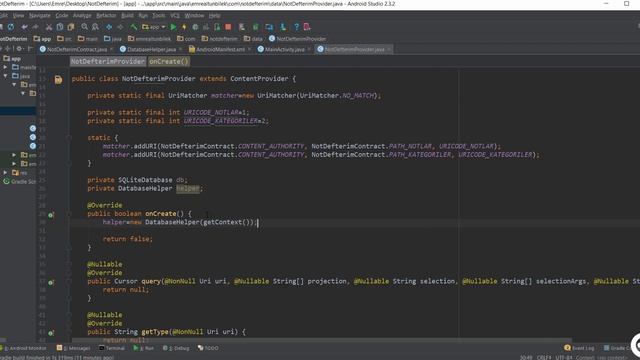Viewport: 640px width, 360px height.
Task: Click the onCreate() crumb above editor
Action: 169,62
